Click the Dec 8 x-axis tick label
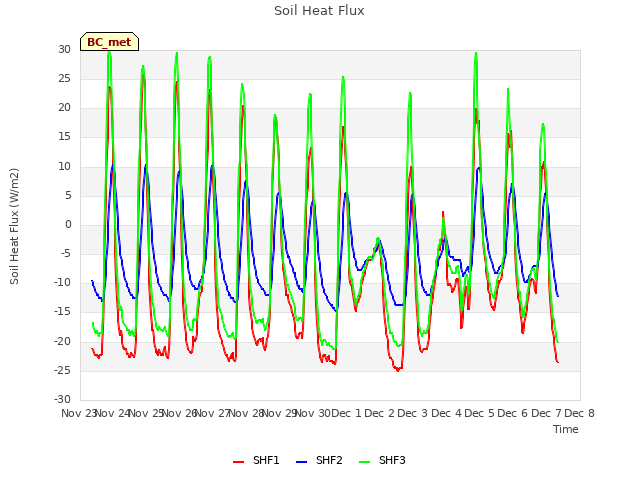This screenshot has height=480, width=640. [x=579, y=413]
